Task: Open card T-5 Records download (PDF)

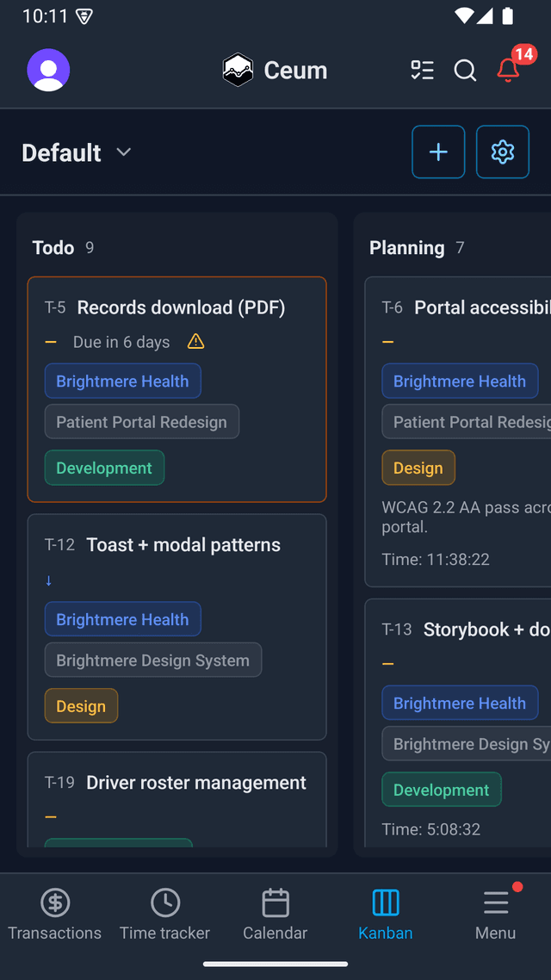Action: [176, 389]
